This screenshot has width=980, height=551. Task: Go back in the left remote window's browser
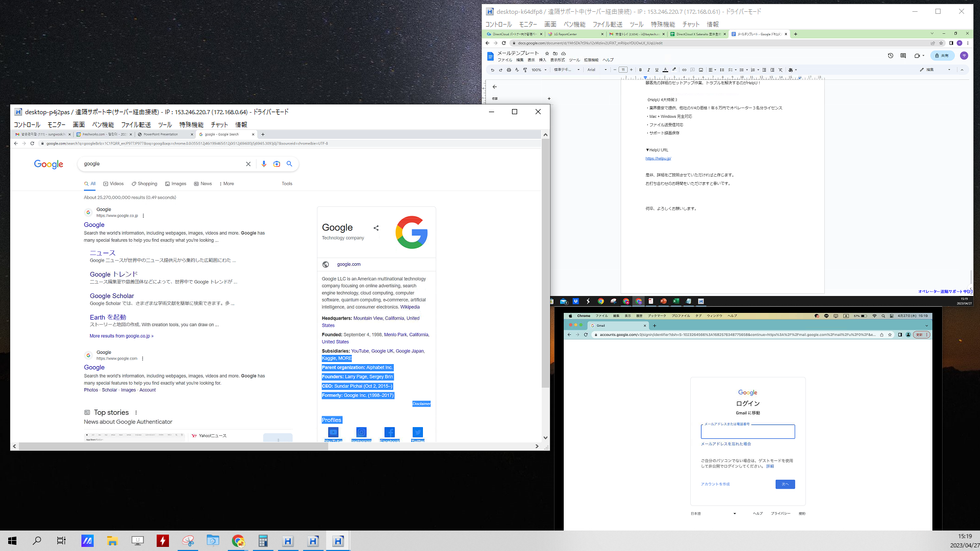pos(16,143)
